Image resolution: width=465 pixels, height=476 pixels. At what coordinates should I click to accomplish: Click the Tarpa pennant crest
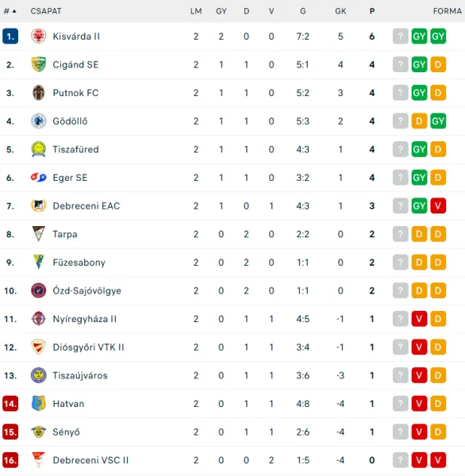[x=39, y=234]
